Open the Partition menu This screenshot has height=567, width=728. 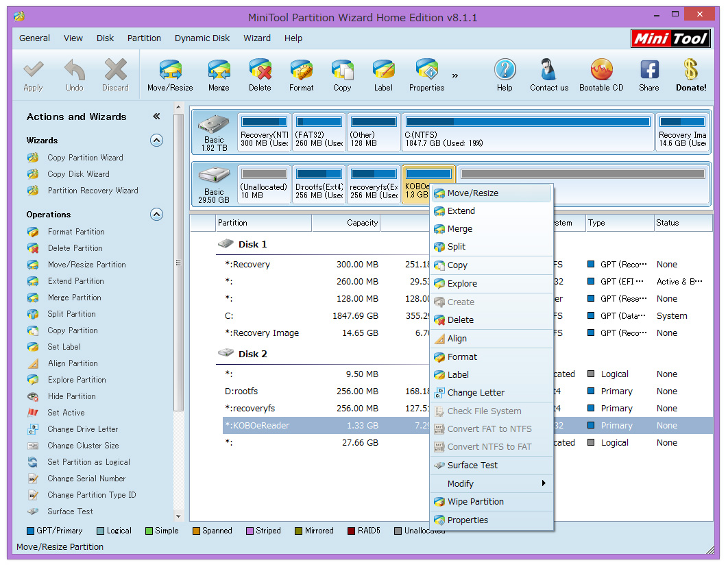[x=144, y=38]
